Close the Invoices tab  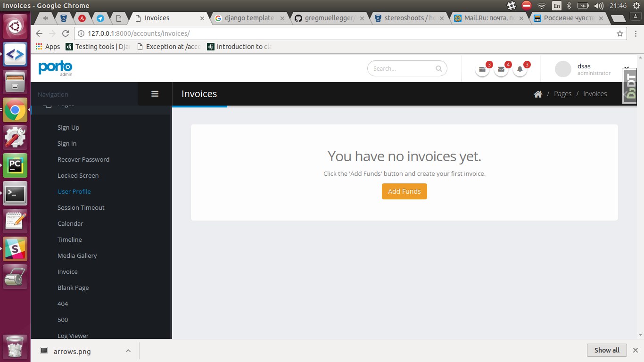[202, 18]
